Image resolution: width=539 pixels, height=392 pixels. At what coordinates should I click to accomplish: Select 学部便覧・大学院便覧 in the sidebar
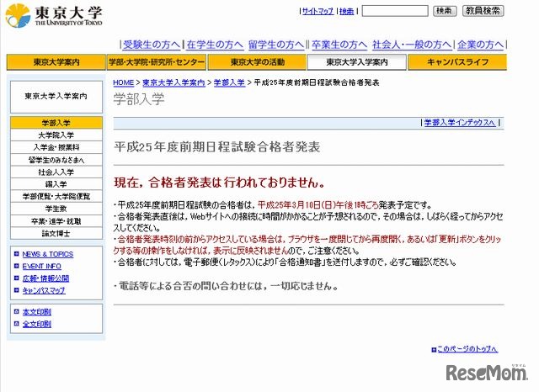[56, 196]
